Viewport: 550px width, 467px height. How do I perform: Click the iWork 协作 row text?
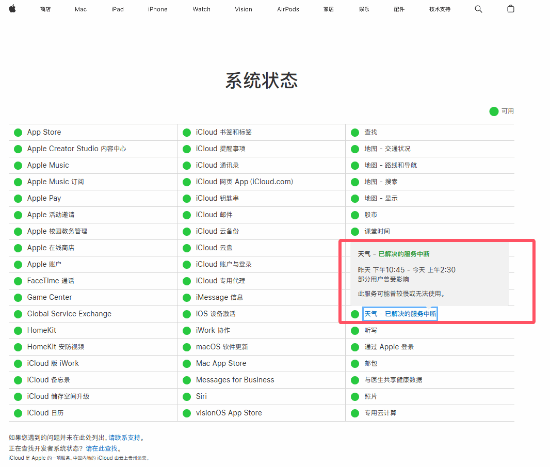213,331
